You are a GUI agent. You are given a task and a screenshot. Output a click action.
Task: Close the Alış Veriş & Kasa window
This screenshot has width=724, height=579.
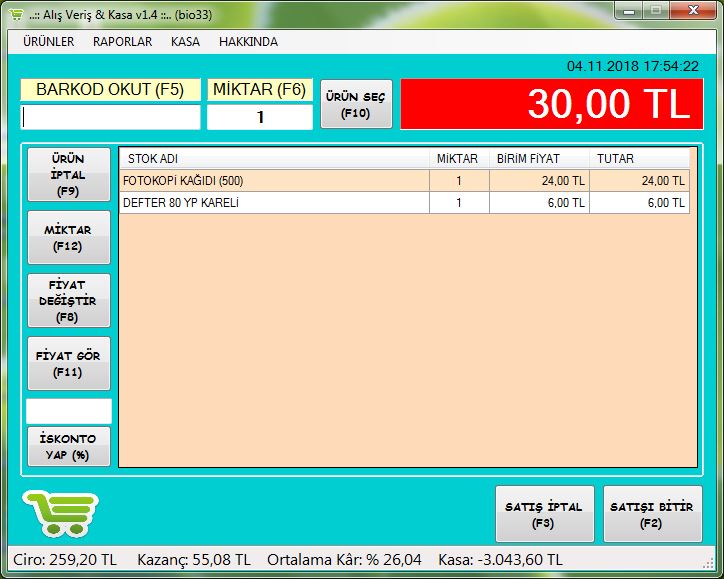tap(693, 11)
